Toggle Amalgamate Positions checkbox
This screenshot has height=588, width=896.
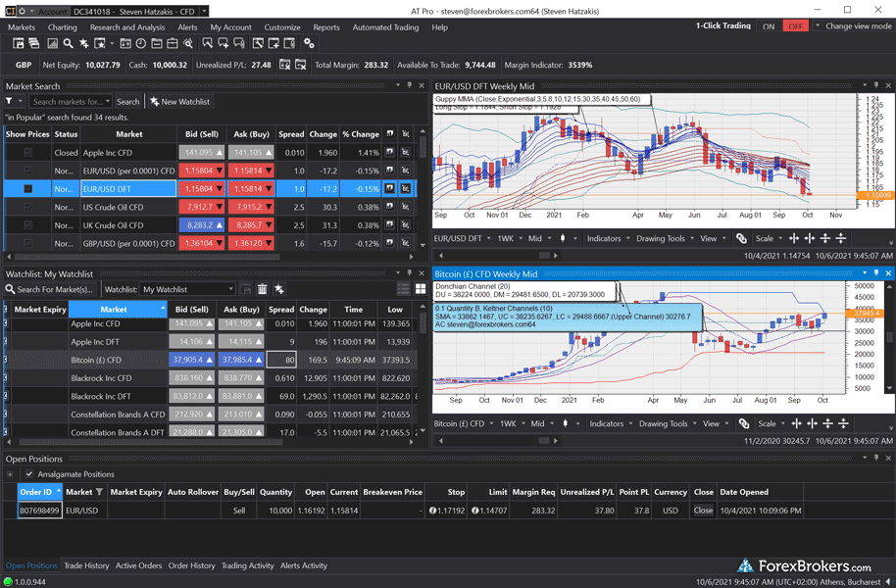(29, 473)
